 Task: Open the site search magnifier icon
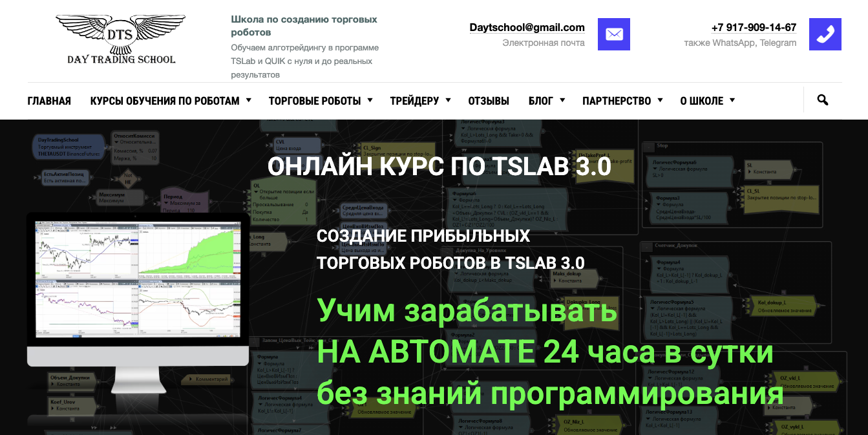pyautogui.click(x=823, y=100)
